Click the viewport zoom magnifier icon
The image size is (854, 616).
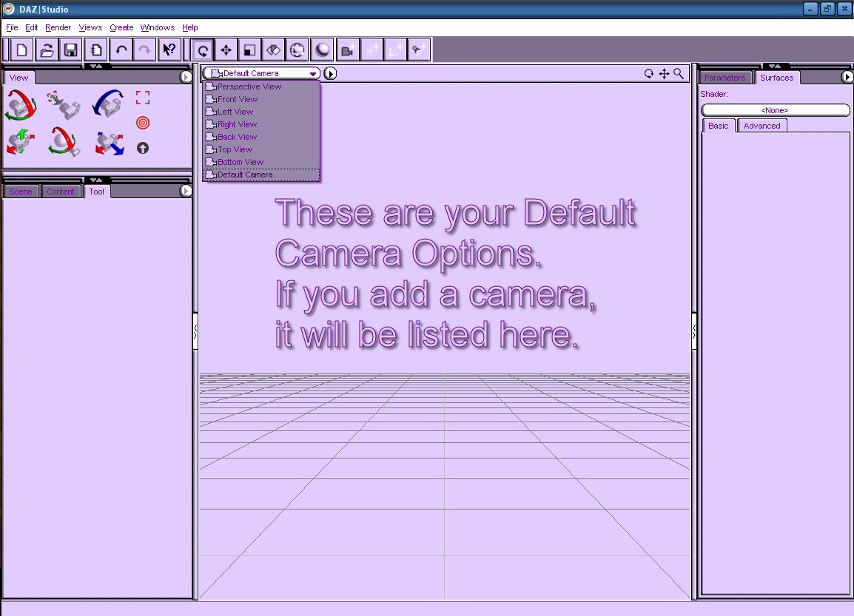[679, 73]
